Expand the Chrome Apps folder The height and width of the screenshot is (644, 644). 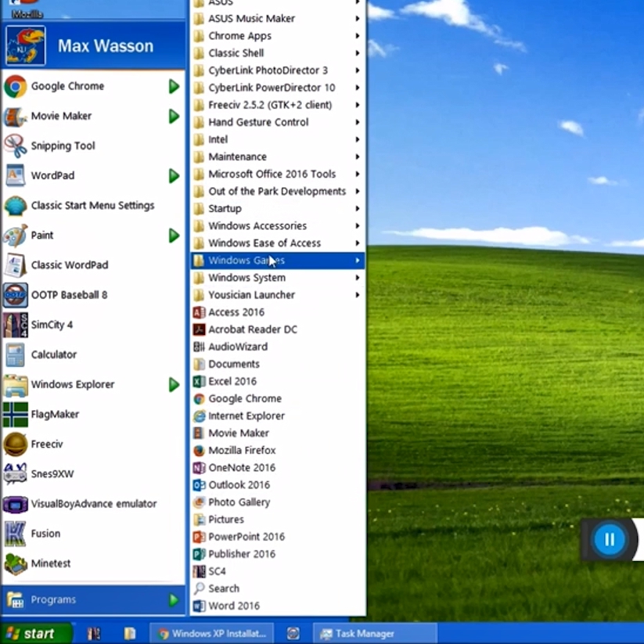point(278,36)
